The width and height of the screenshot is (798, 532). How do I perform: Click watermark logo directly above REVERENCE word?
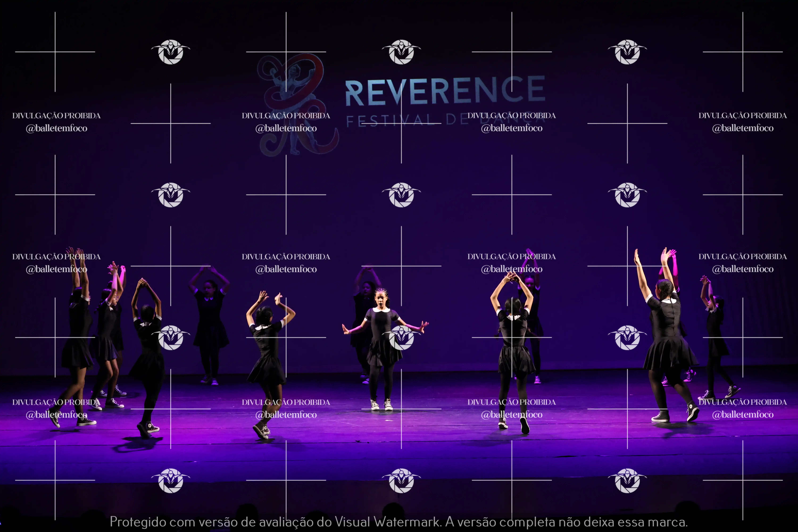pos(401,52)
